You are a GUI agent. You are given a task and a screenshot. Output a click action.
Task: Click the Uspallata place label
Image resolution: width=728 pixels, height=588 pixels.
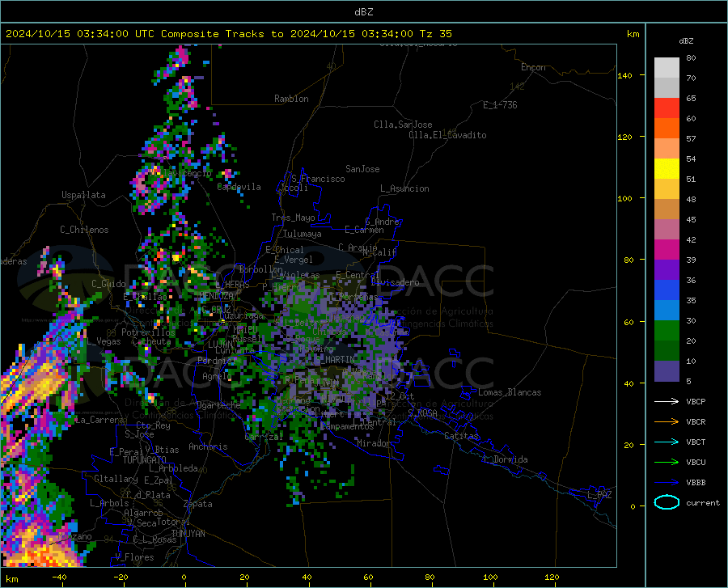pyautogui.click(x=83, y=195)
